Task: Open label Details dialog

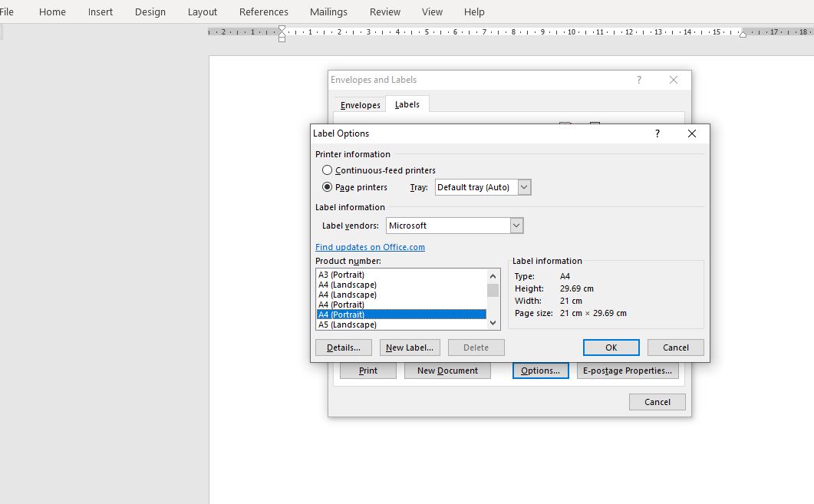Action: [x=344, y=348]
